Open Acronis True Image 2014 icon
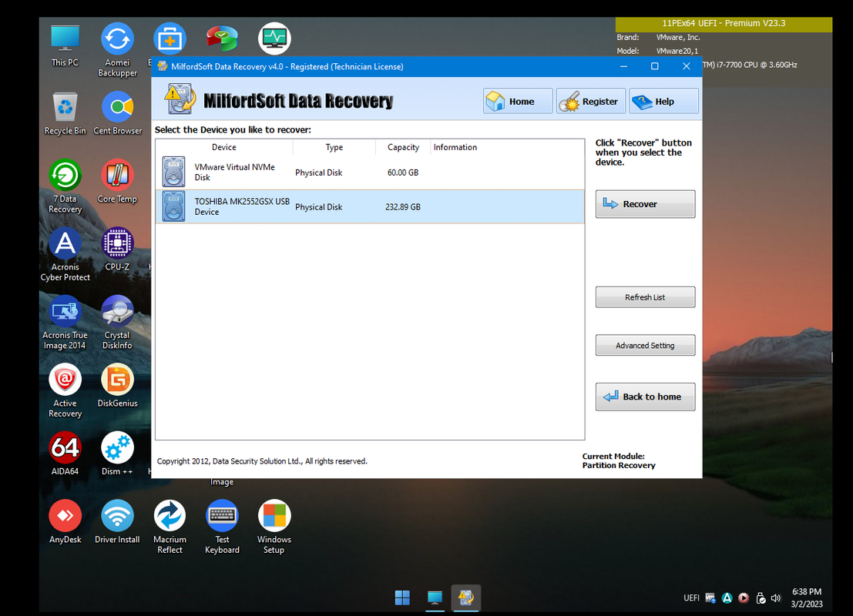 point(65,323)
